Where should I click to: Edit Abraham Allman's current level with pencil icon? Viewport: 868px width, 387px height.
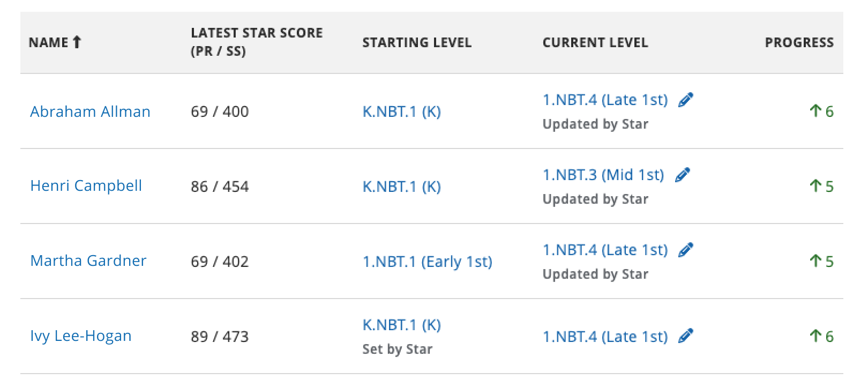point(686,99)
